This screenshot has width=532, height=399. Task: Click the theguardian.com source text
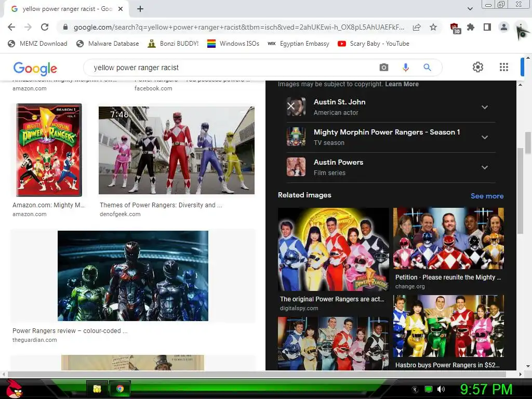click(x=35, y=340)
